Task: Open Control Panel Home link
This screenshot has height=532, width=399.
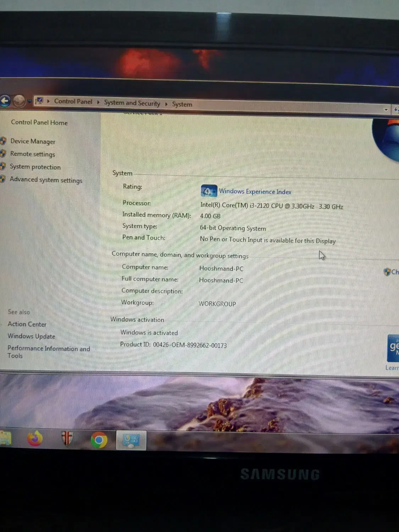Action: click(39, 122)
